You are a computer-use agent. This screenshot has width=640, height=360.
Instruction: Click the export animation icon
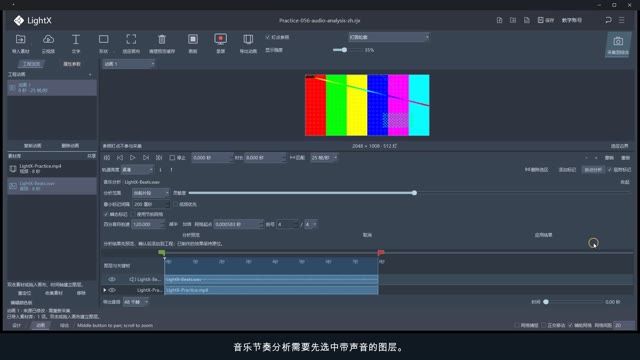point(248,39)
